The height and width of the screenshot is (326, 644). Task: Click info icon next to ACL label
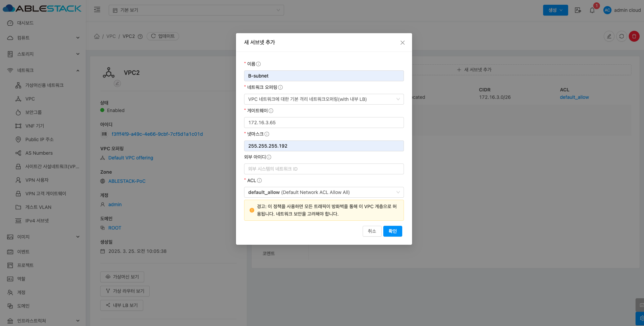(x=259, y=180)
